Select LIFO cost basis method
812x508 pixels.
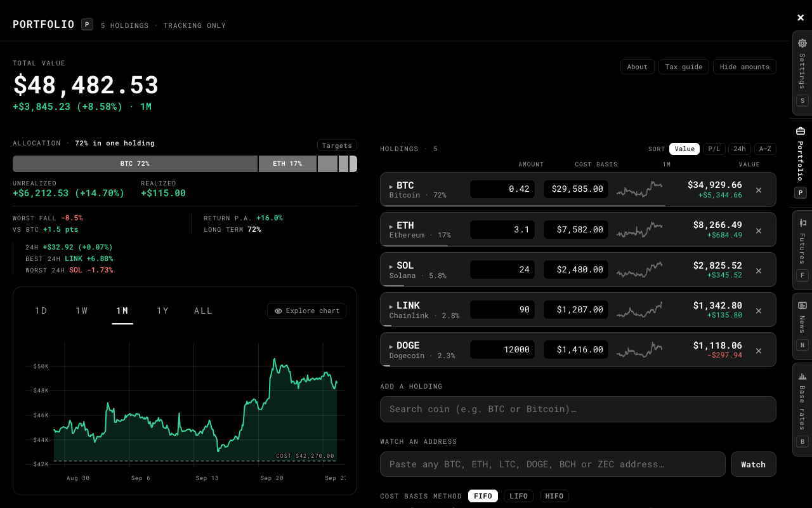click(518, 496)
